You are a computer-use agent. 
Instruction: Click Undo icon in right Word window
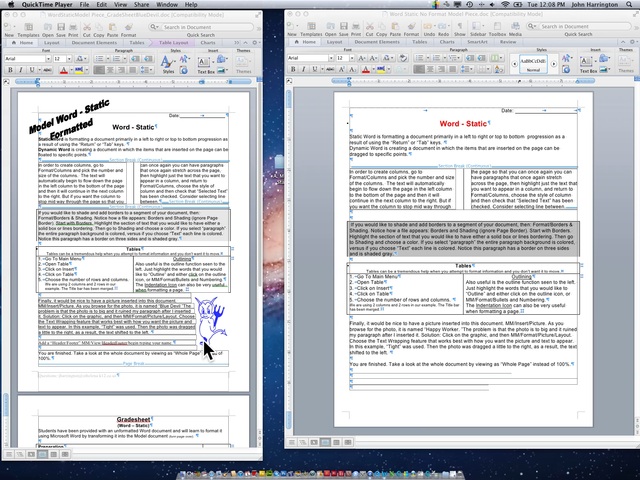click(429, 26)
